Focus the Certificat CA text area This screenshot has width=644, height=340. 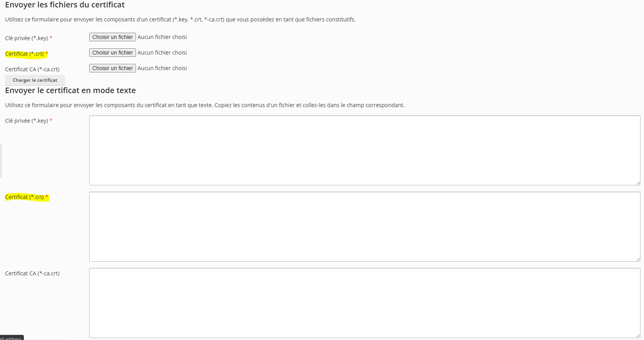tap(365, 303)
